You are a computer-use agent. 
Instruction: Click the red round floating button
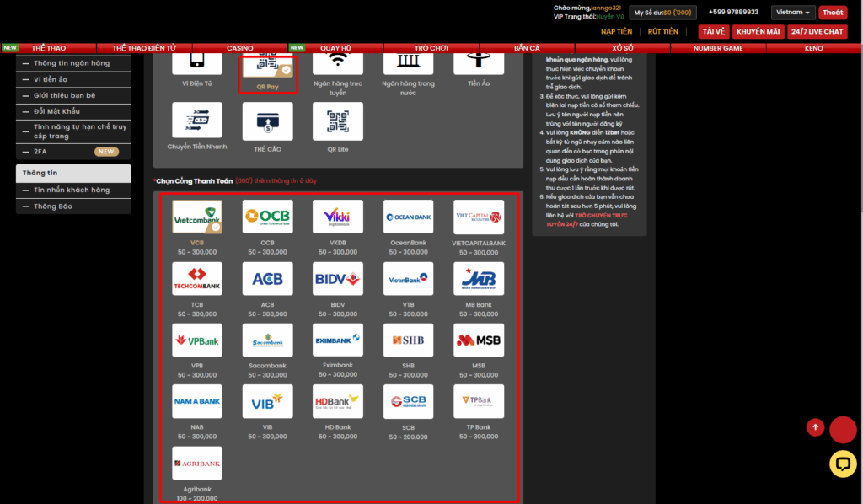click(x=843, y=430)
